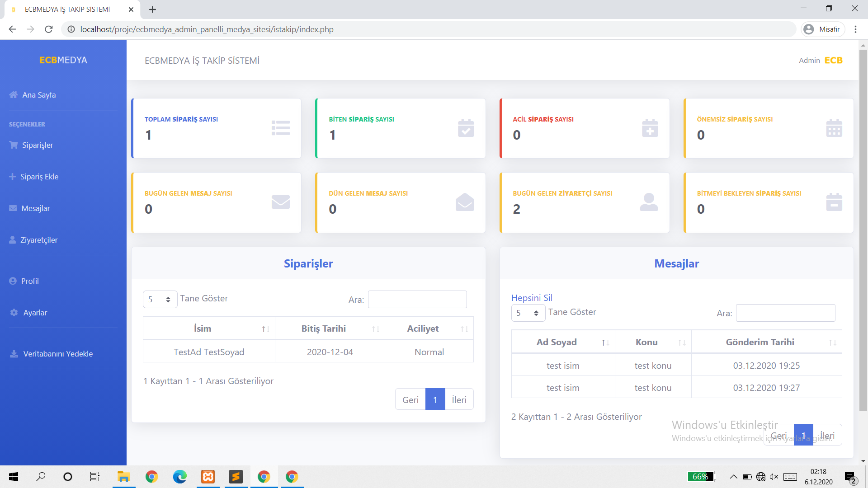The image size is (868, 488).
Task: Click the user icon on Ziyaretçi Sayısı card
Action: [x=649, y=202]
